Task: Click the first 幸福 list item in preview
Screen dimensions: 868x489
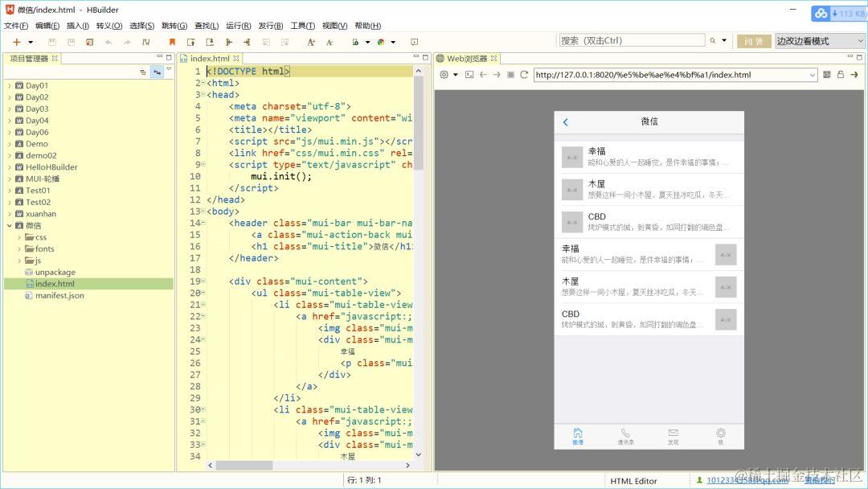Action: (649, 157)
